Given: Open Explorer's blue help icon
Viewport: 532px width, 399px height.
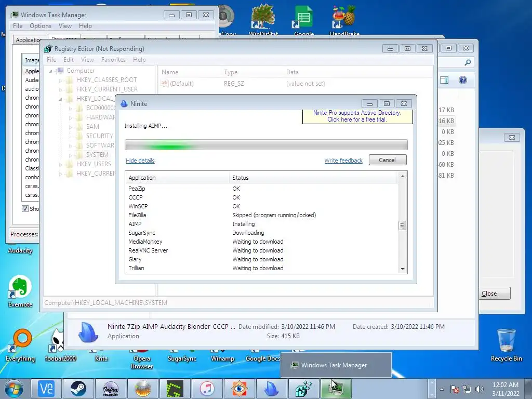Looking at the screenshot, I should pyautogui.click(x=463, y=80).
